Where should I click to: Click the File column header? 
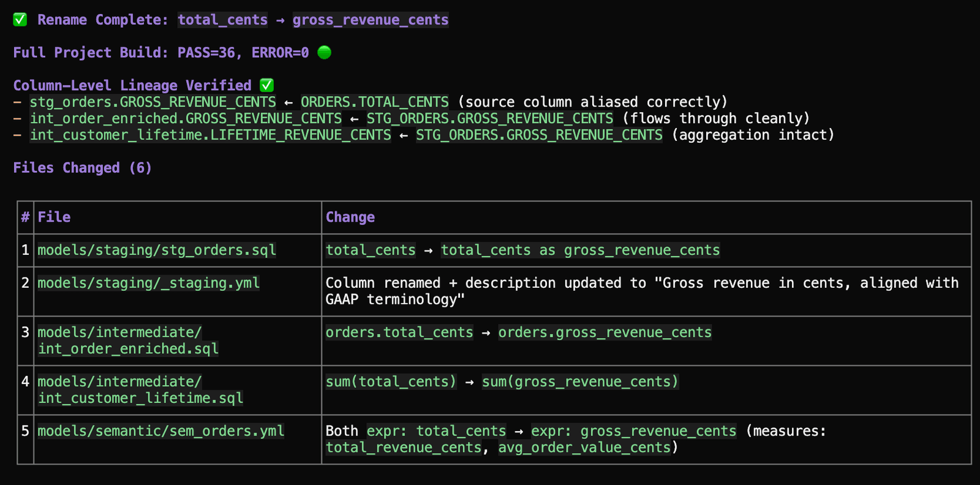coord(54,217)
